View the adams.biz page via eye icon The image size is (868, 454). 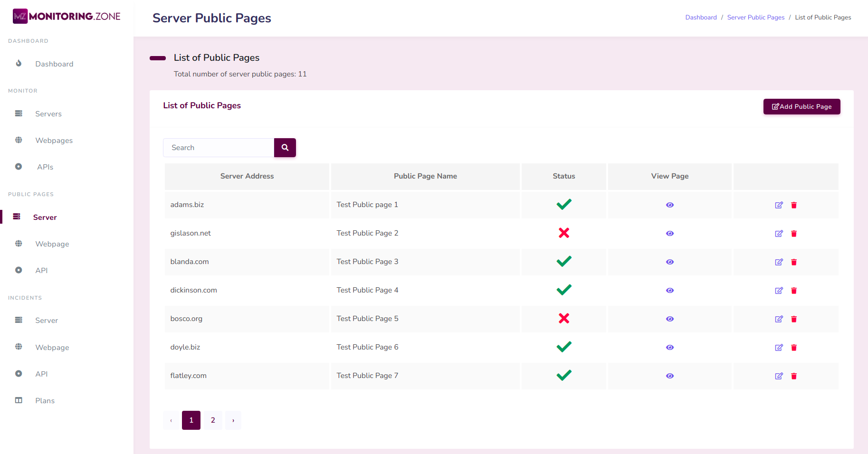click(669, 205)
